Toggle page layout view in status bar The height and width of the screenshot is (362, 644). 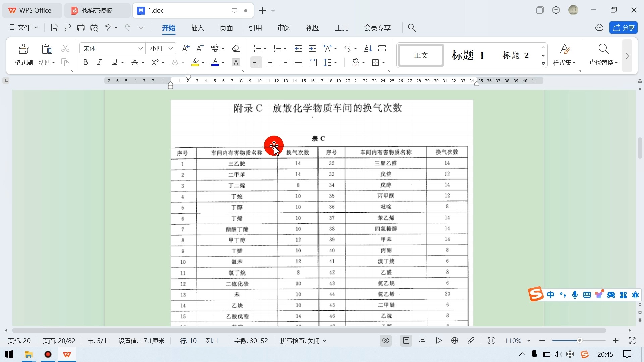coord(406,341)
